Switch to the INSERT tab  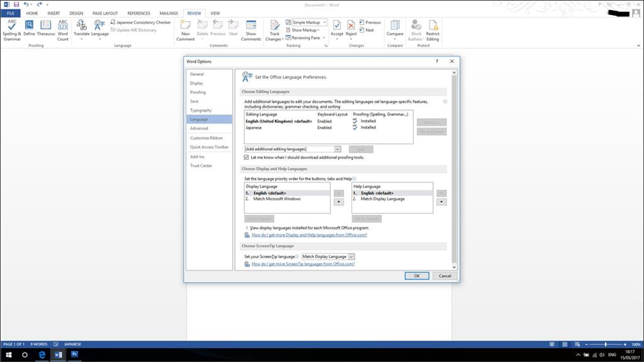(53, 13)
